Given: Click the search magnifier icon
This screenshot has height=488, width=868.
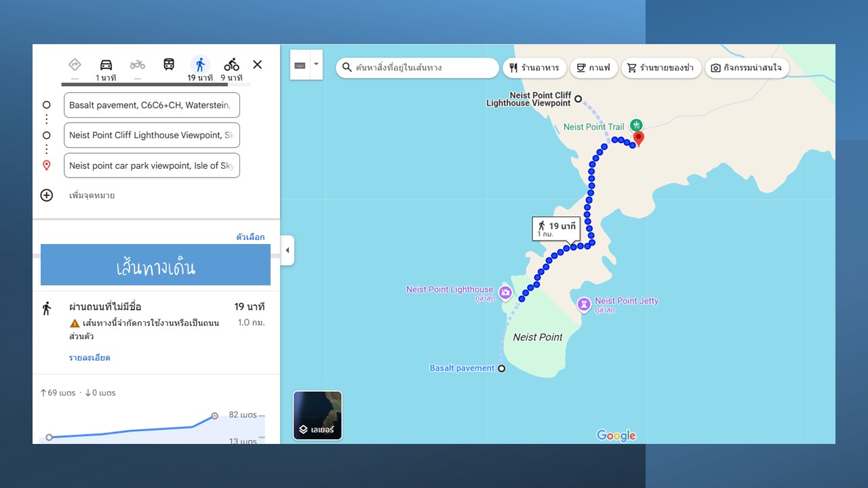Looking at the screenshot, I should pos(347,68).
